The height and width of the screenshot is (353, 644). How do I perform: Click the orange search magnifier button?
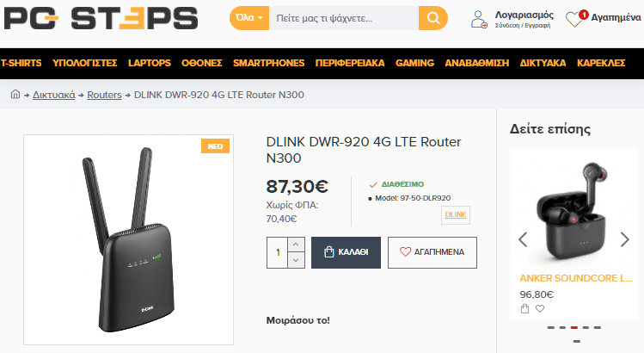point(432,18)
